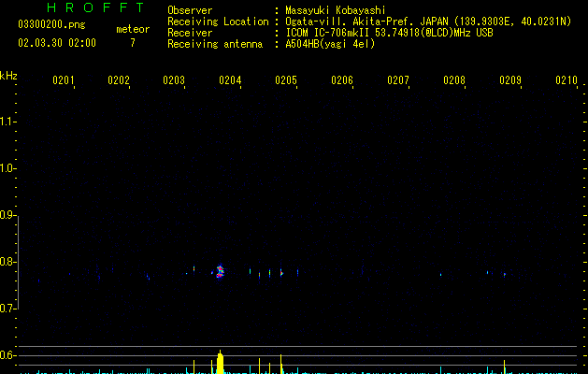Image resolution: width=588 pixels, height=374 pixels.
Task: Select the file name 03300200.png
Action: tap(51, 25)
